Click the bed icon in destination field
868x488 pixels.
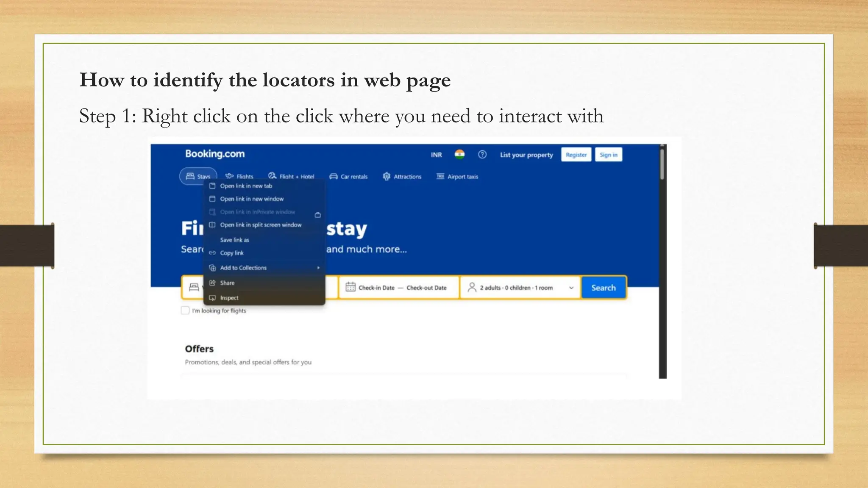194,287
